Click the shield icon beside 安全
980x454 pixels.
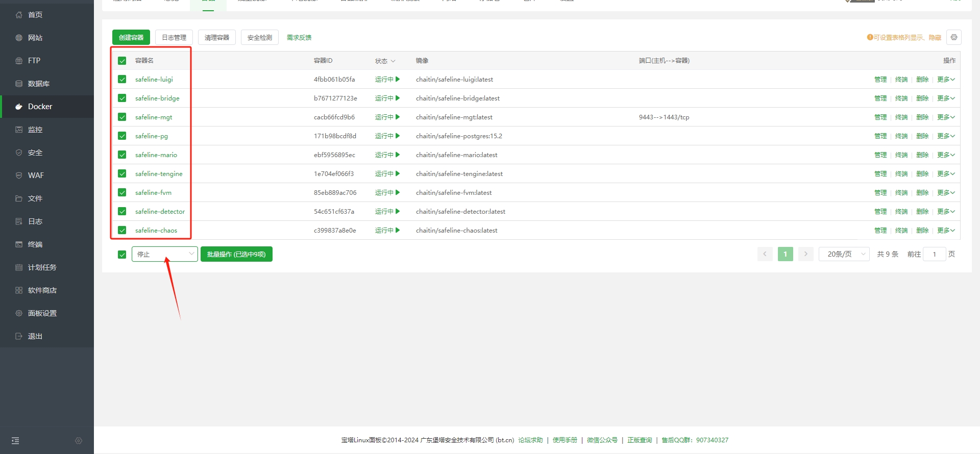point(19,153)
